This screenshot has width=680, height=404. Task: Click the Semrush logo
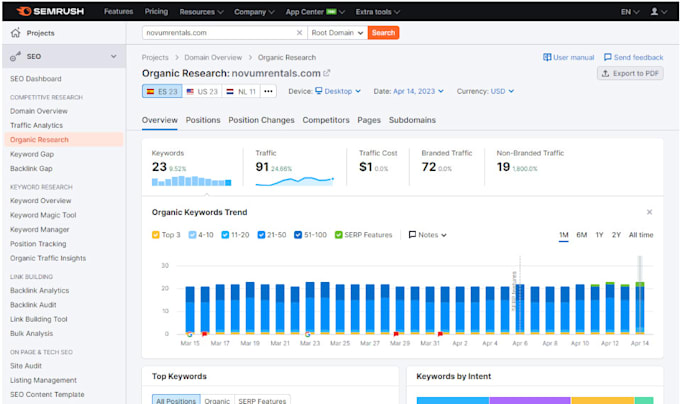point(50,11)
